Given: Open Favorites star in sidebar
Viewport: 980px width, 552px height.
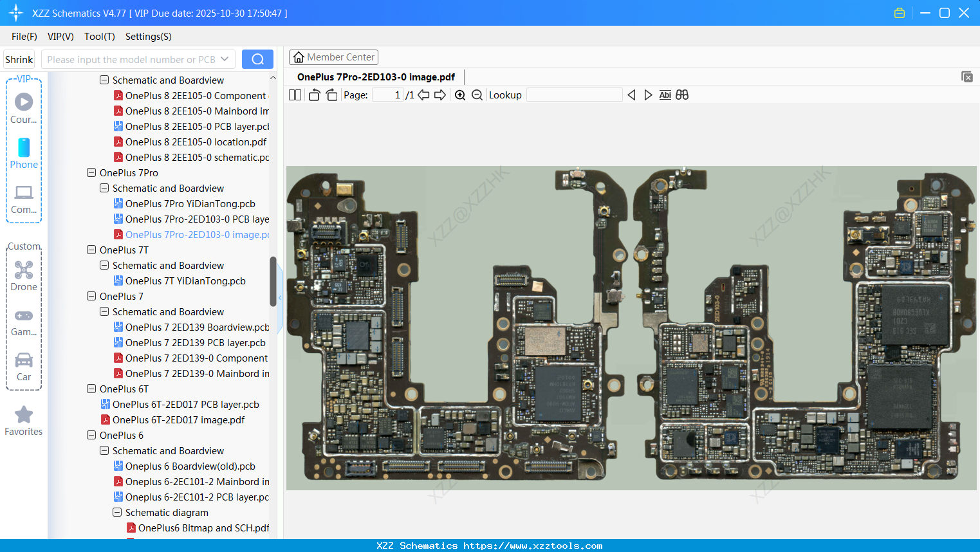Looking at the screenshot, I should [x=24, y=421].
